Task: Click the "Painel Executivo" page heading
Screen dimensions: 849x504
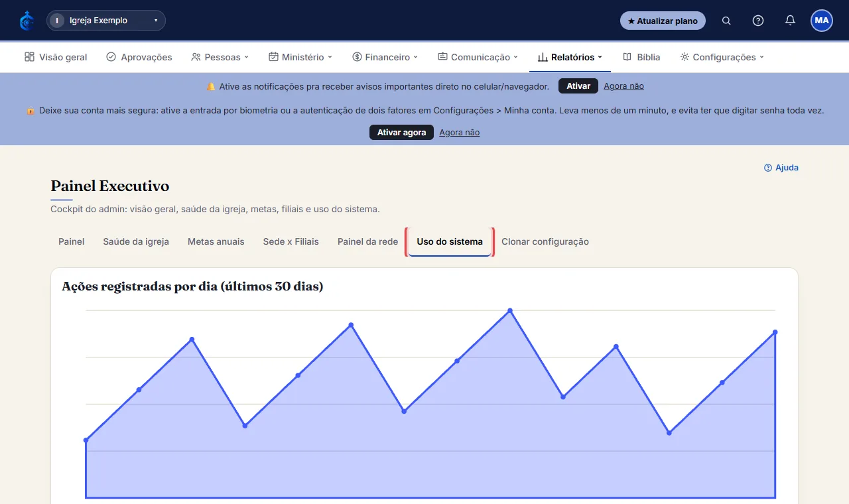Action: (110, 186)
